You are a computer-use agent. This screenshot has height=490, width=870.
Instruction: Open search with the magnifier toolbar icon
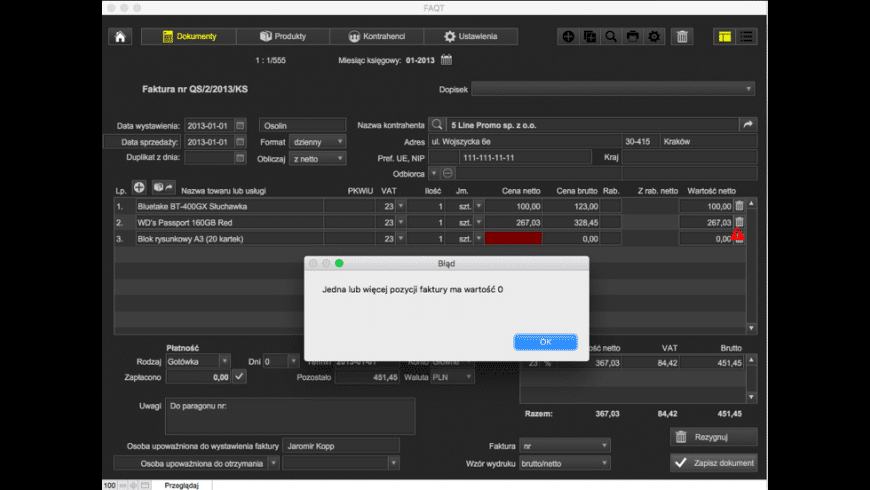pyautogui.click(x=611, y=37)
